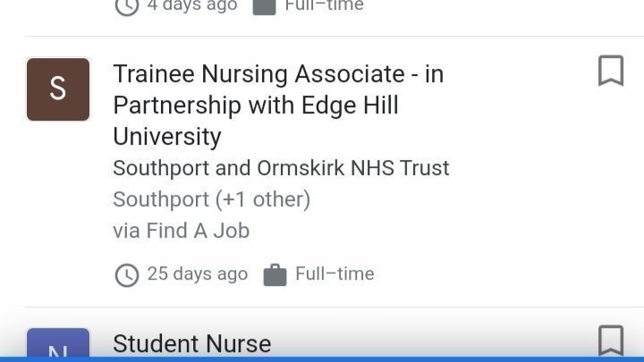Select Southport and Ormskirk NHS Trust
This screenshot has height=362, width=644.
(281, 168)
